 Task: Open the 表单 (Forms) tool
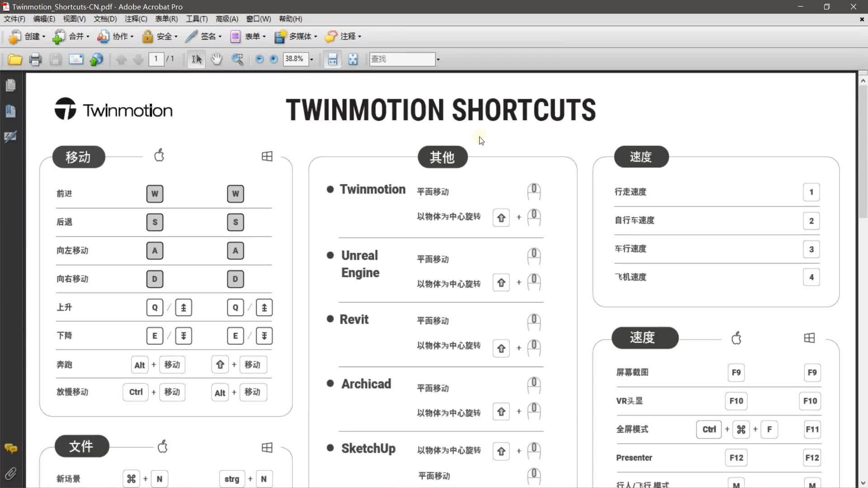pyautogui.click(x=250, y=37)
